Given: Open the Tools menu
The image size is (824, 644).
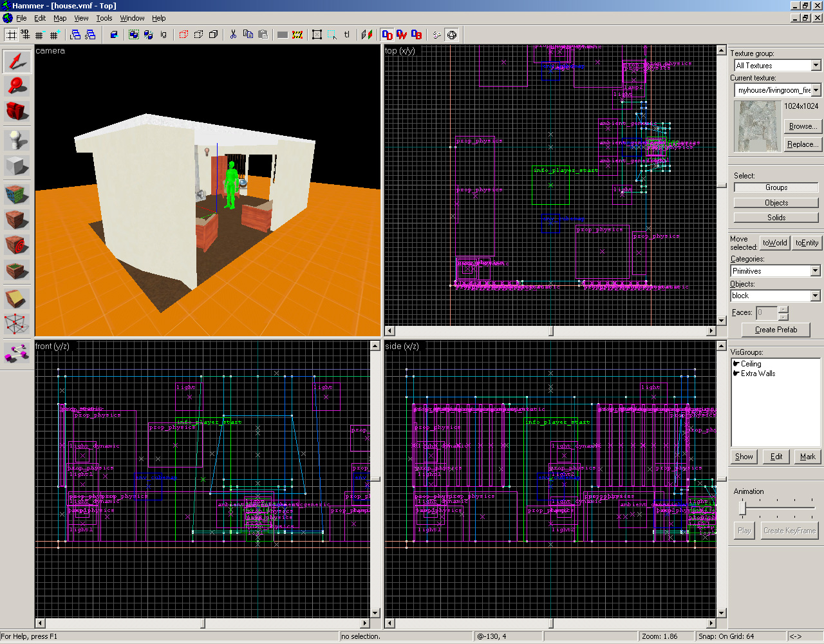Looking at the screenshot, I should [104, 18].
